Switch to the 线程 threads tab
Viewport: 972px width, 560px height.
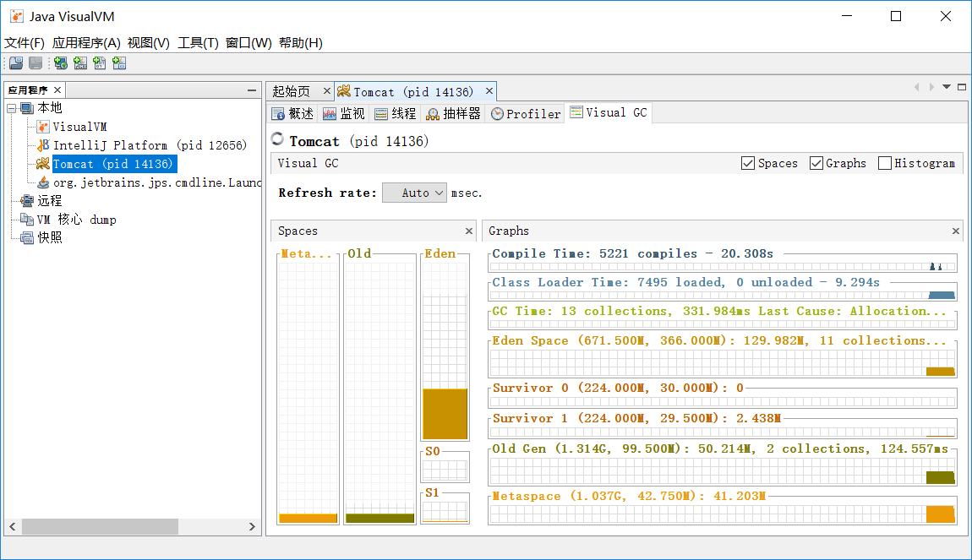pyautogui.click(x=396, y=114)
